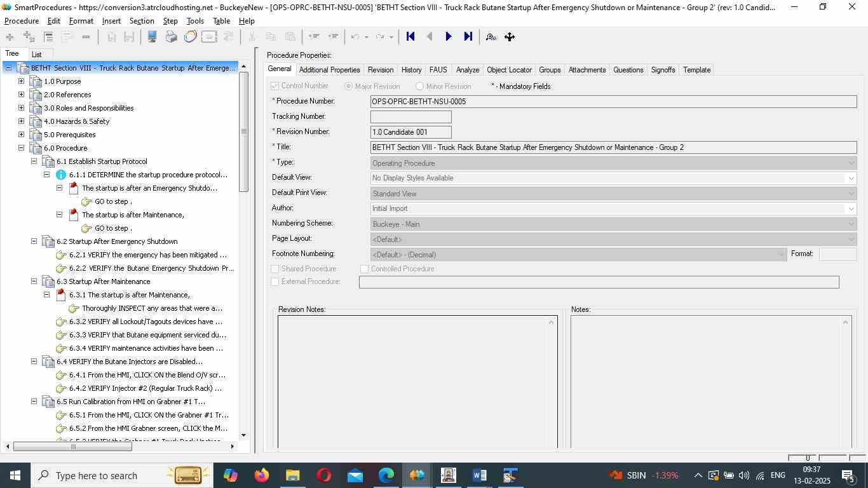Open the Page Layout dropdown
Viewport: 868px width, 488px height.
614,240
